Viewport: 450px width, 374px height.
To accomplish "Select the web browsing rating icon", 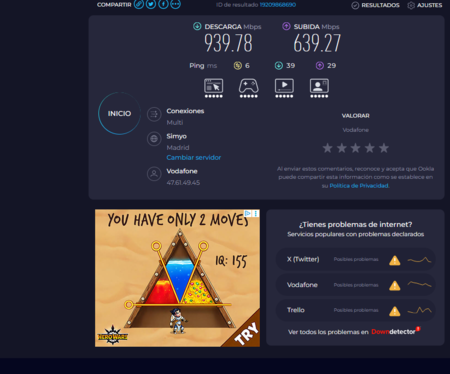I will [x=214, y=88].
